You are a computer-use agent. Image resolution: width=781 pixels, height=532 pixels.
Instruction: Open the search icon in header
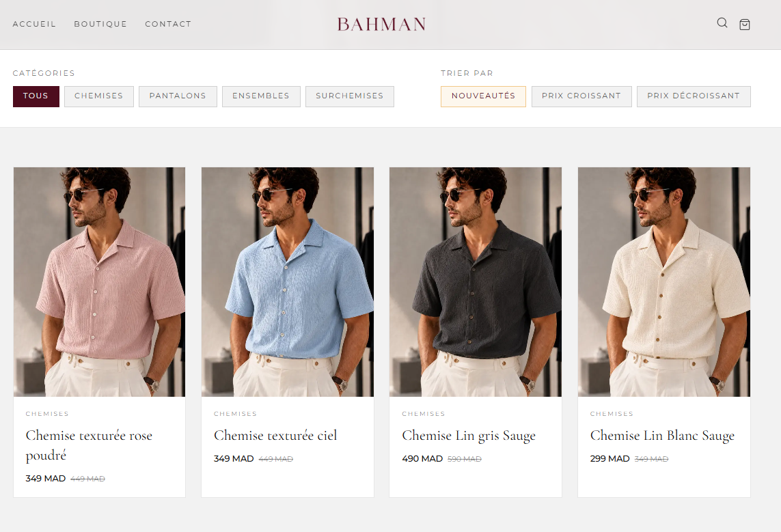point(722,23)
